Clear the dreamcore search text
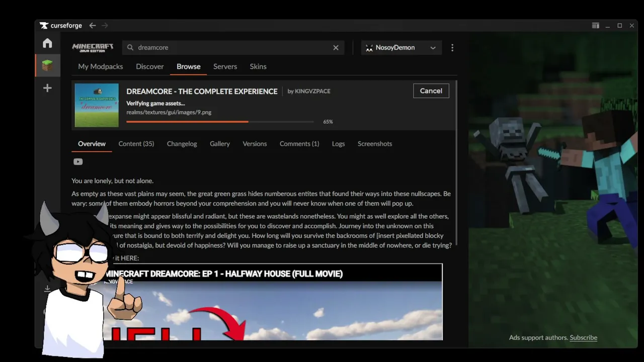644x362 pixels. click(336, 47)
